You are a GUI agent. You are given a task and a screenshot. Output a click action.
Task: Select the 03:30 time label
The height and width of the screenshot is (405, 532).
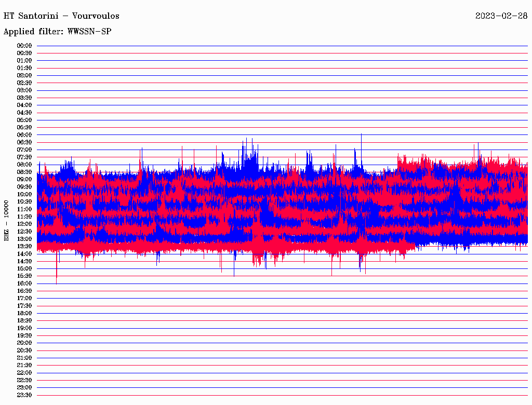pyautogui.click(x=24, y=98)
